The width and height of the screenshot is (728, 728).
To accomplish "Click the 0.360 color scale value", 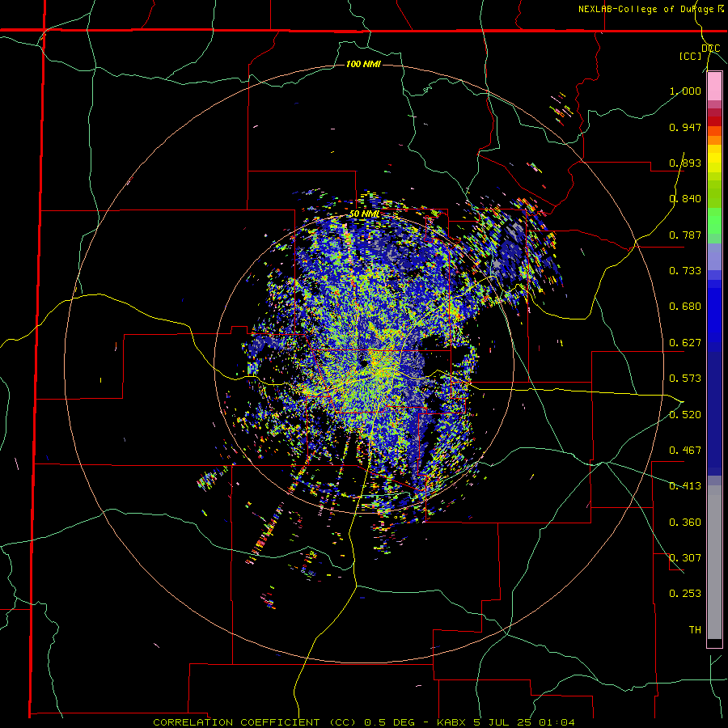I will tap(685, 523).
